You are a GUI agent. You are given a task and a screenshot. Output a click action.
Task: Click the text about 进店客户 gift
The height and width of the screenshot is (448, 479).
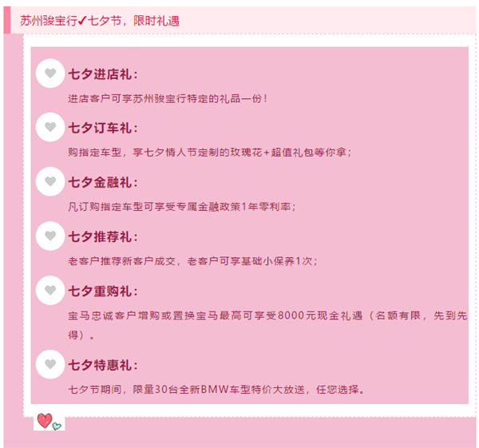coord(168,99)
